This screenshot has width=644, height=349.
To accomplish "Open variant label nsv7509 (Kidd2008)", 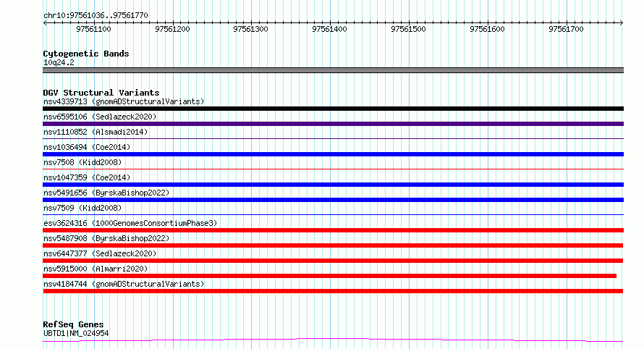I will [82, 208].
